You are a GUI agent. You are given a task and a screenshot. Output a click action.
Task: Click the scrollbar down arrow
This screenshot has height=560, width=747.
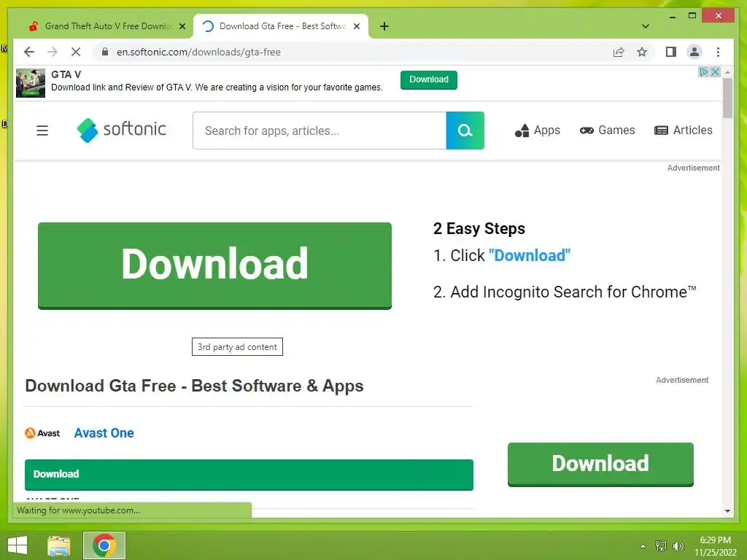pos(727,511)
